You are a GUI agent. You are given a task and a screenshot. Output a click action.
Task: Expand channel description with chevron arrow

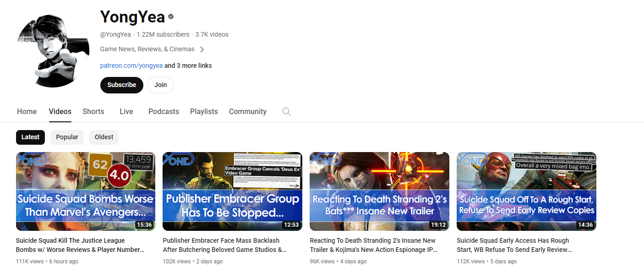[202, 49]
